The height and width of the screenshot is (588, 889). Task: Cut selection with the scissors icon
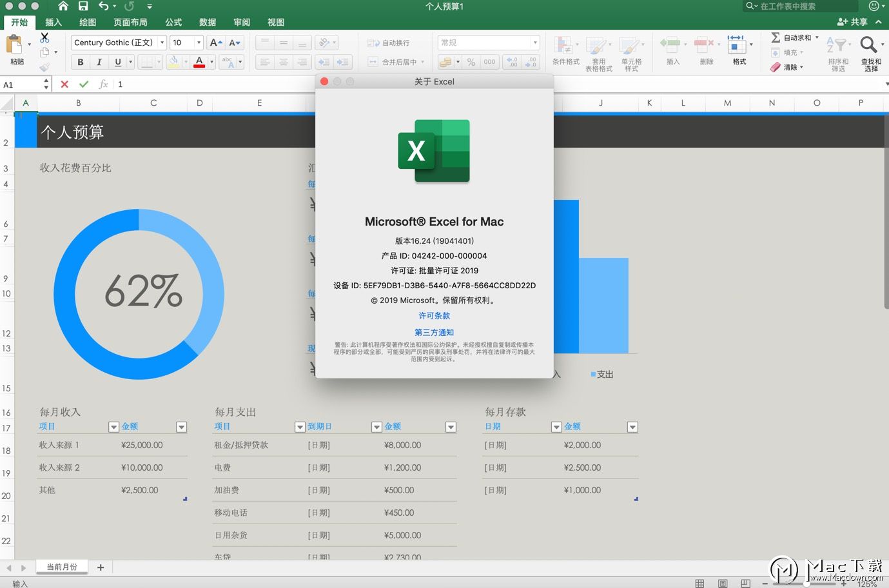[x=44, y=38]
